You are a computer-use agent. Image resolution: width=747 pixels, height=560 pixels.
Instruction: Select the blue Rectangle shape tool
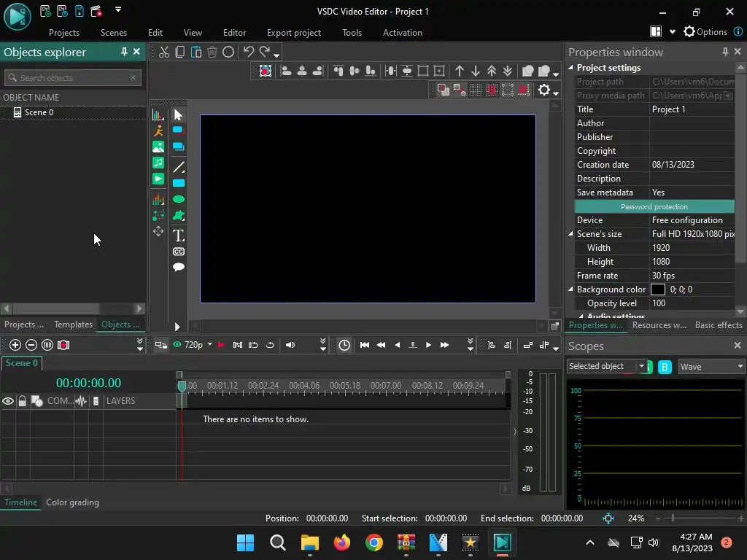point(178,183)
